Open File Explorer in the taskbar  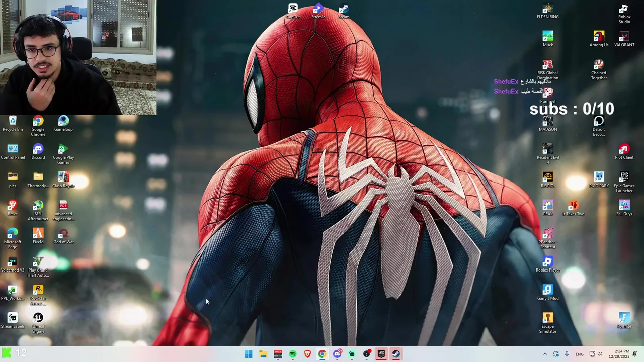[263, 354]
